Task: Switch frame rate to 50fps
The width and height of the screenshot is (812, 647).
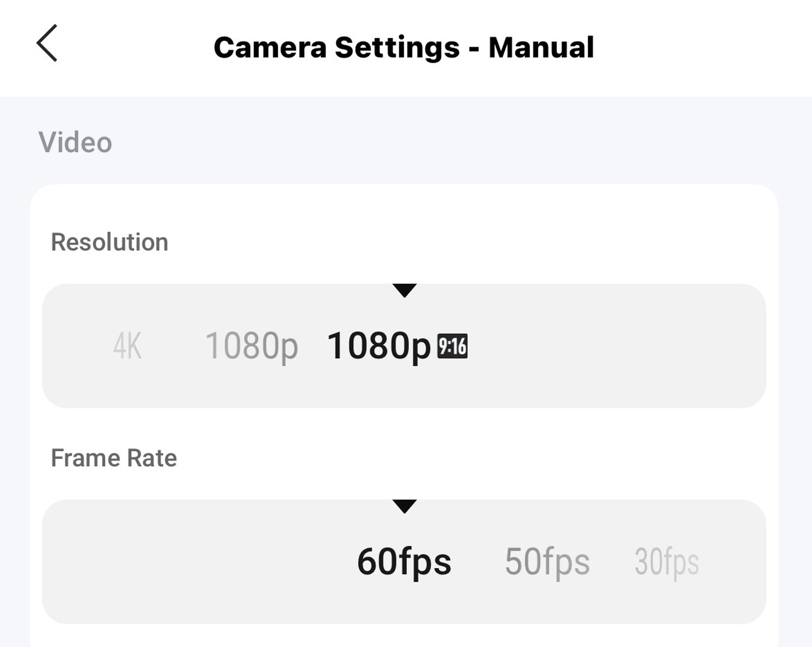Action: (547, 562)
